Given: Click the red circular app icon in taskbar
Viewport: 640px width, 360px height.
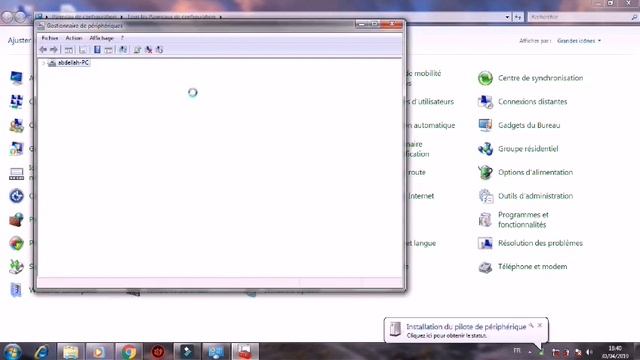Looking at the screenshot, I should point(158,352).
